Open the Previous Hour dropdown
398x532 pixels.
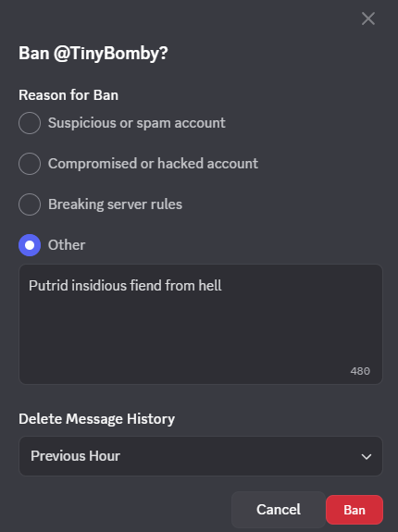(201, 456)
